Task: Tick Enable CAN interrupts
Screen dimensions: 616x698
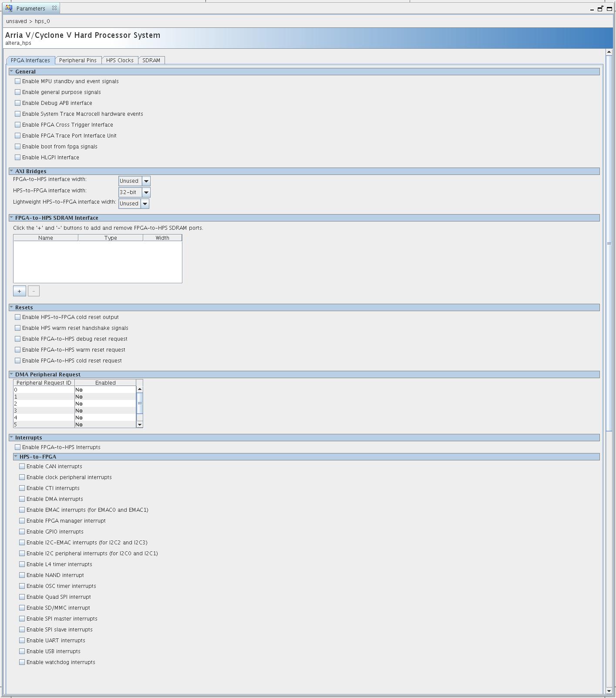Action: click(x=22, y=466)
